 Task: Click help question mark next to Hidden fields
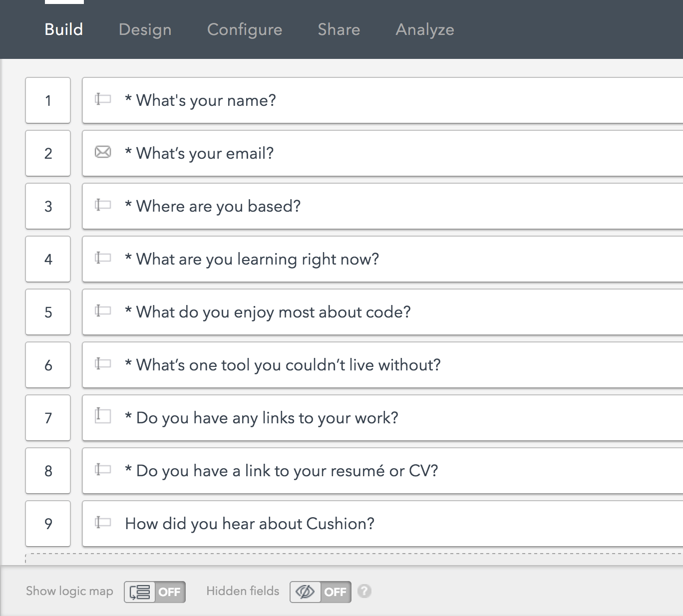[364, 591]
